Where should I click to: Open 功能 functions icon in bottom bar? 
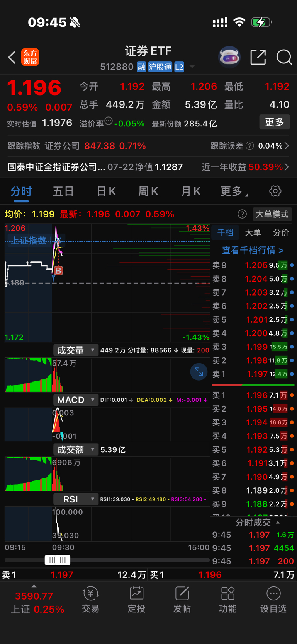[x=227, y=600]
